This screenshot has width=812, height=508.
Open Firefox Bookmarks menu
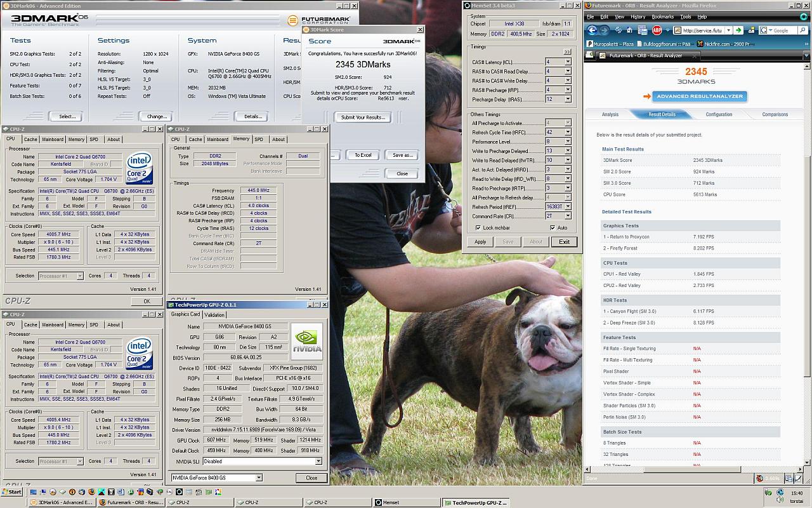coord(663,17)
